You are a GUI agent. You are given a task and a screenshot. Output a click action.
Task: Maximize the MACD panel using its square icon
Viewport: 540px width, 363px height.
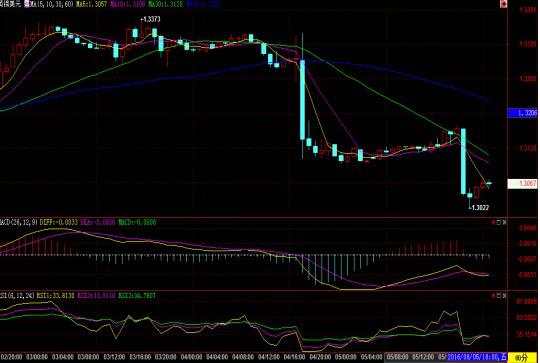click(x=499, y=222)
